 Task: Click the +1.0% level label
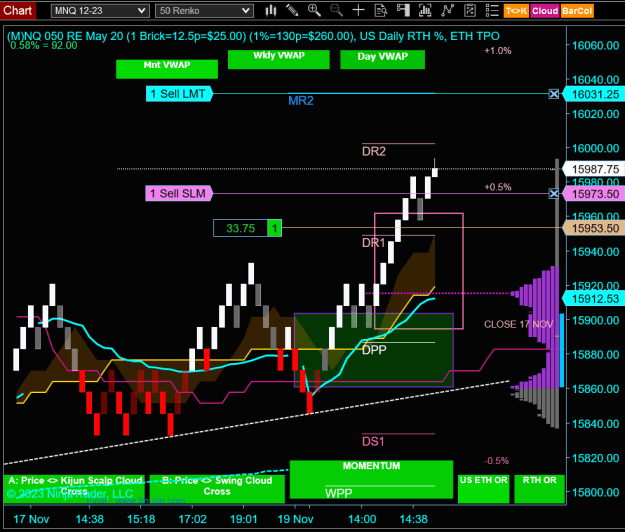point(498,51)
